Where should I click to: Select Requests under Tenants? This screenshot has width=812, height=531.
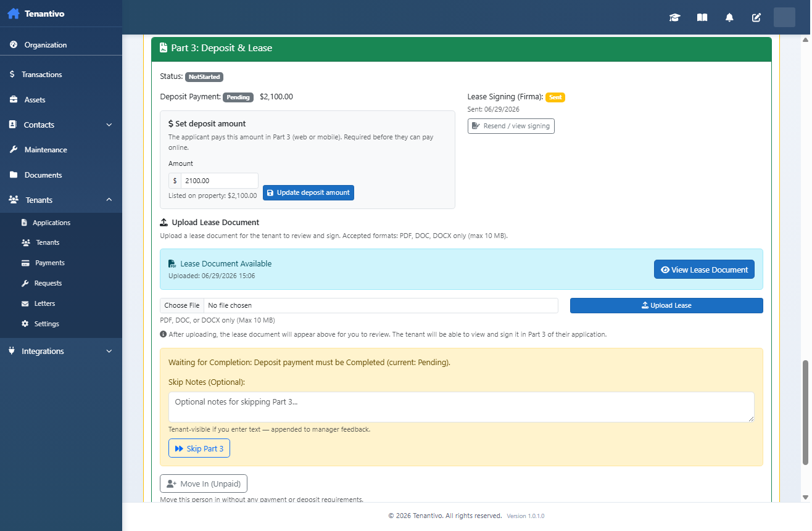click(x=61, y=283)
